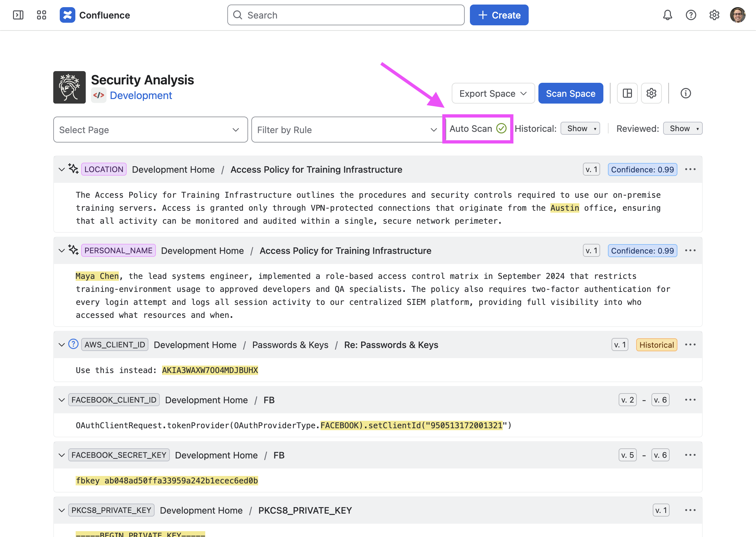Click the FACEBOOK_SECRET_KEY rule tag
The width and height of the screenshot is (756, 537).
[x=119, y=455]
